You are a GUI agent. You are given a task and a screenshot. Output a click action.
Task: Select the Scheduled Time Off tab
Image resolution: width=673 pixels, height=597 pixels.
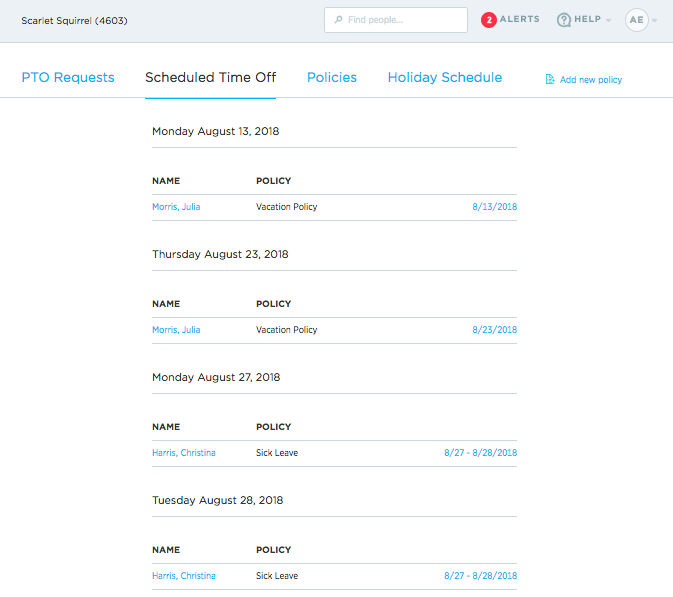click(210, 77)
